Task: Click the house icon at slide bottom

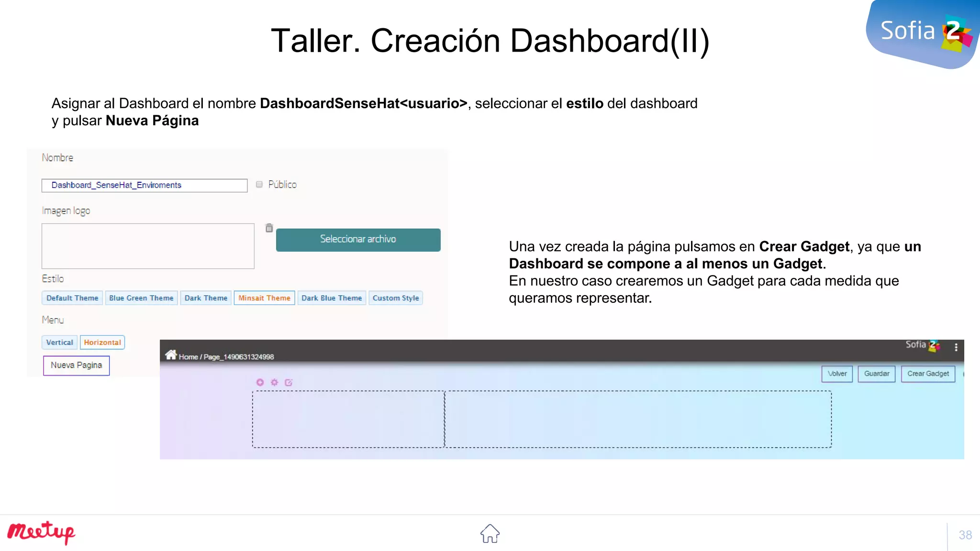Action: tap(490, 533)
